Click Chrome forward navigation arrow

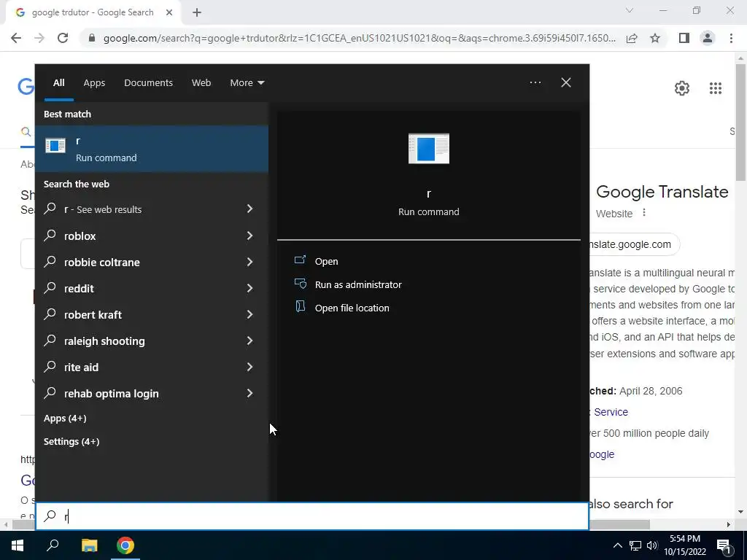[39, 38]
